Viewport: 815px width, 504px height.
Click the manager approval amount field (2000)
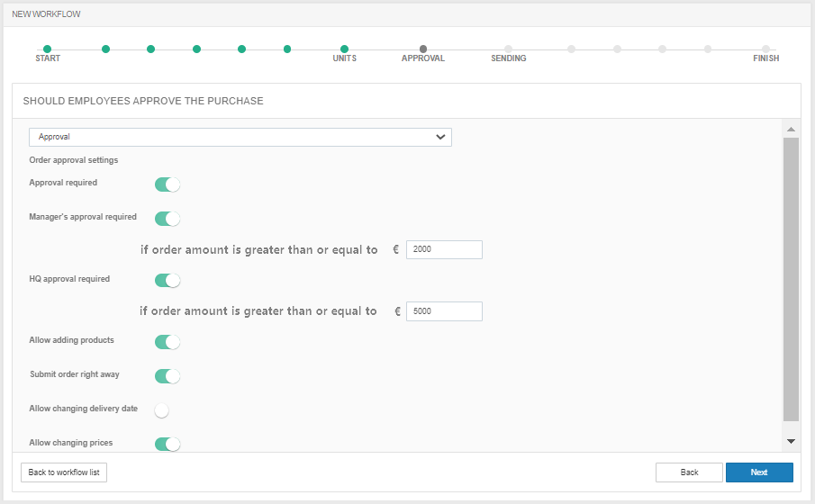[444, 250]
